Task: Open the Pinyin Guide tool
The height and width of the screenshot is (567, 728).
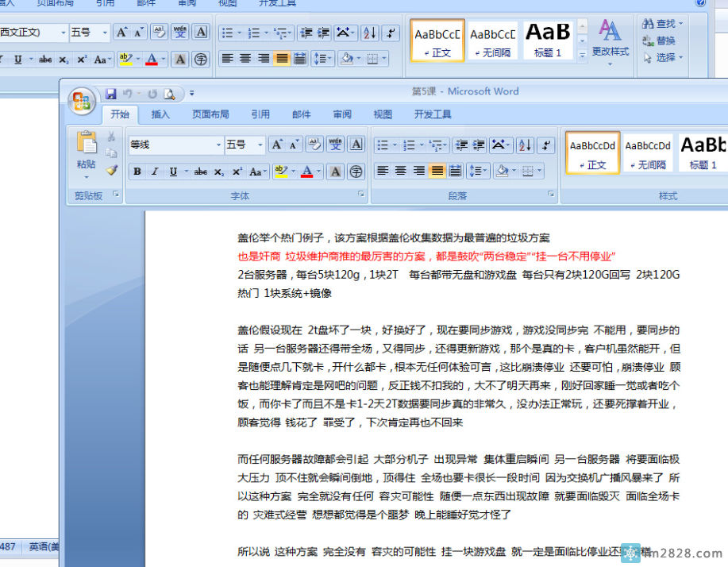Action: click(334, 145)
